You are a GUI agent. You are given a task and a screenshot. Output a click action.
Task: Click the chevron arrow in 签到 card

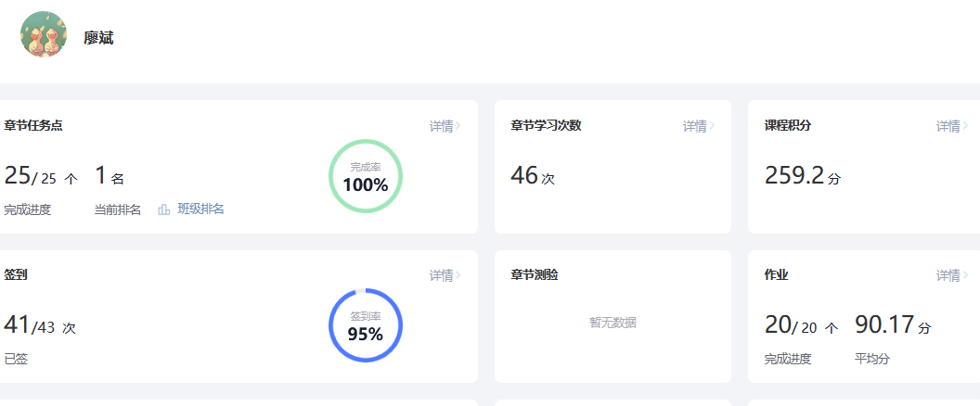click(458, 275)
